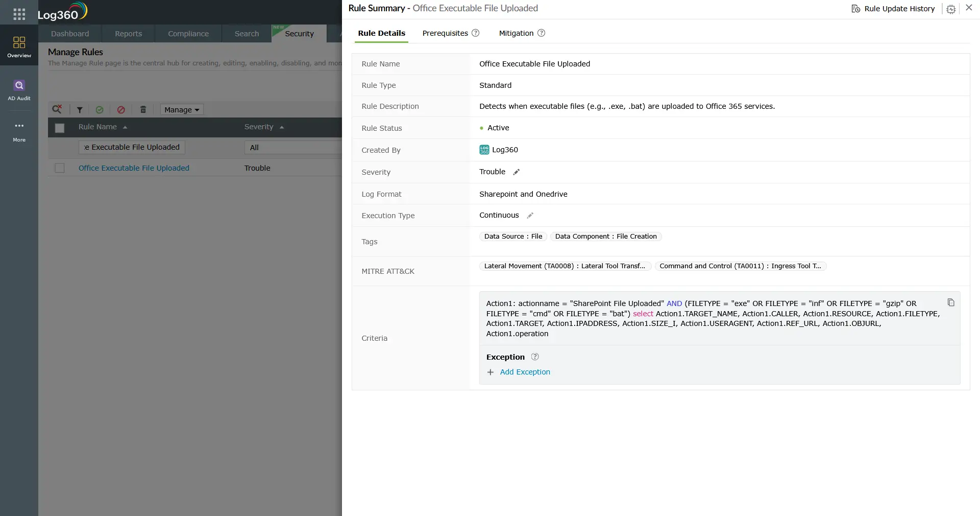The height and width of the screenshot is (516, 980).
Task: Open the Severity filter dropdown showing All
Action: click(x=293, y=148)
